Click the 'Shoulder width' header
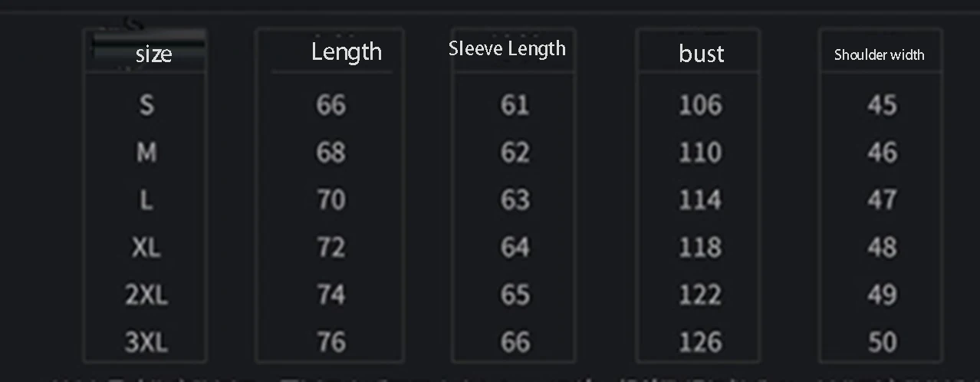This screenshot has height=382, width=980. pos(879,54)
